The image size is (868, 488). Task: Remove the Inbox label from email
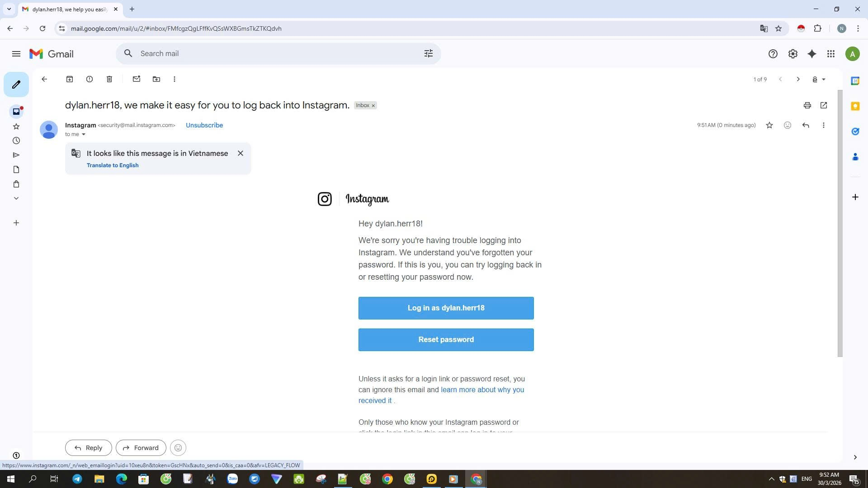[373, 106]
